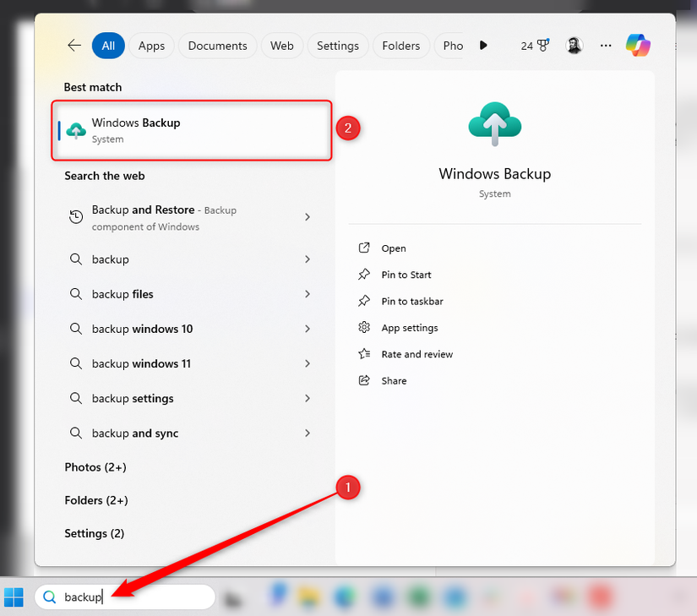
Task: Click the user profile avatar
Action: tap(574, 46)
